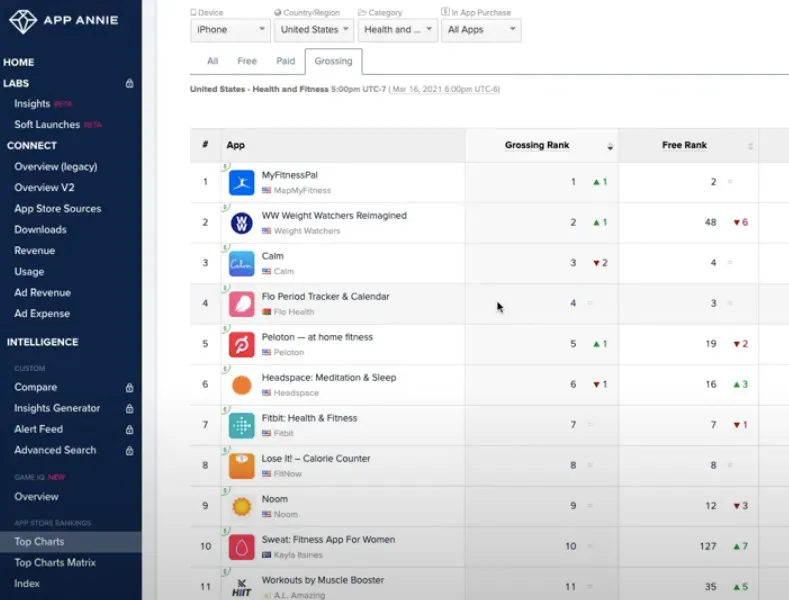
Task: Open Workouts by Muscle Booster link
Action: click(x=323, y=580)
